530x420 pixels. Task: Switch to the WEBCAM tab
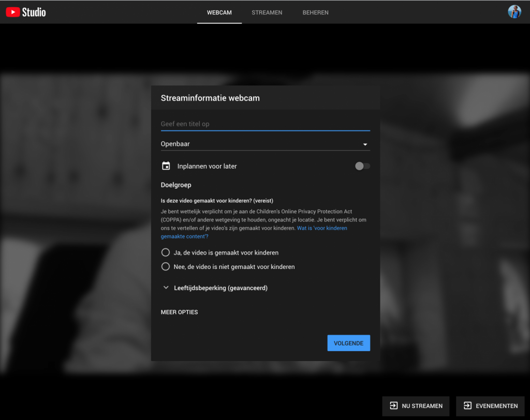[x=219, y=12]
